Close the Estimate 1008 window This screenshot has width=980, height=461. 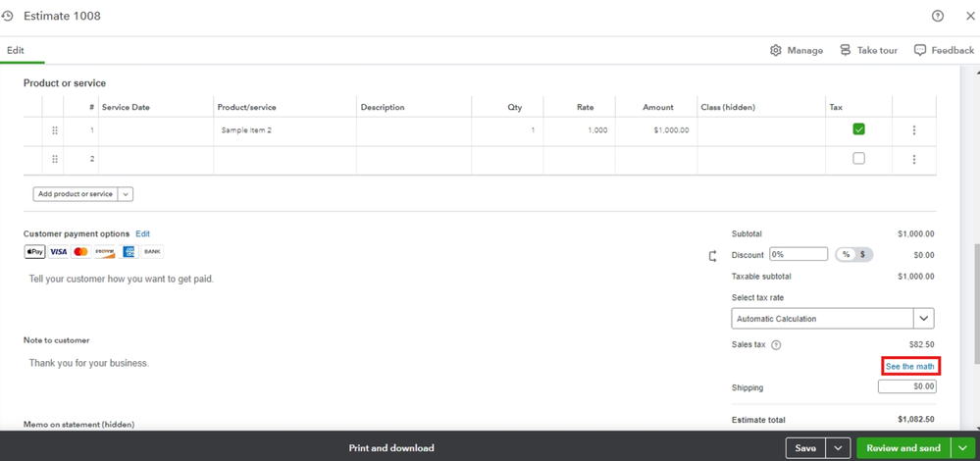click(x=970, y=17)
